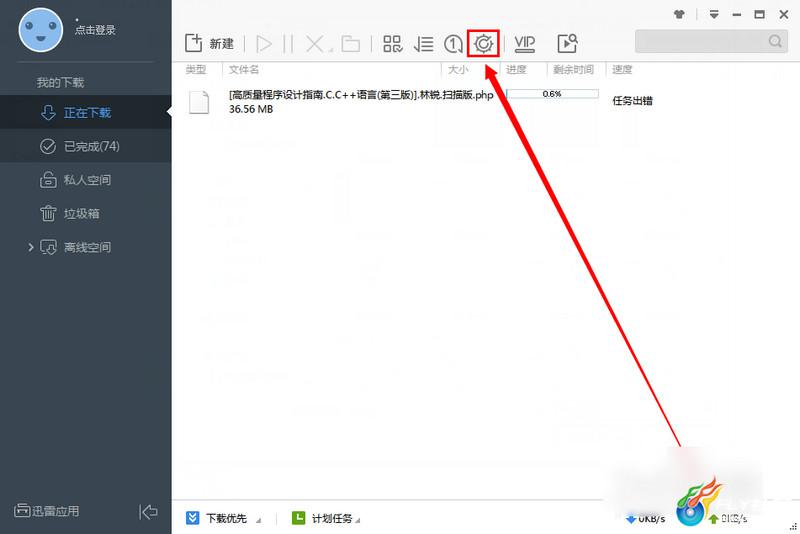Image resolution: width=800 pixels, height=534 pixels.
Task: Click the sort list icon
Action: click(x=423, y=44)
